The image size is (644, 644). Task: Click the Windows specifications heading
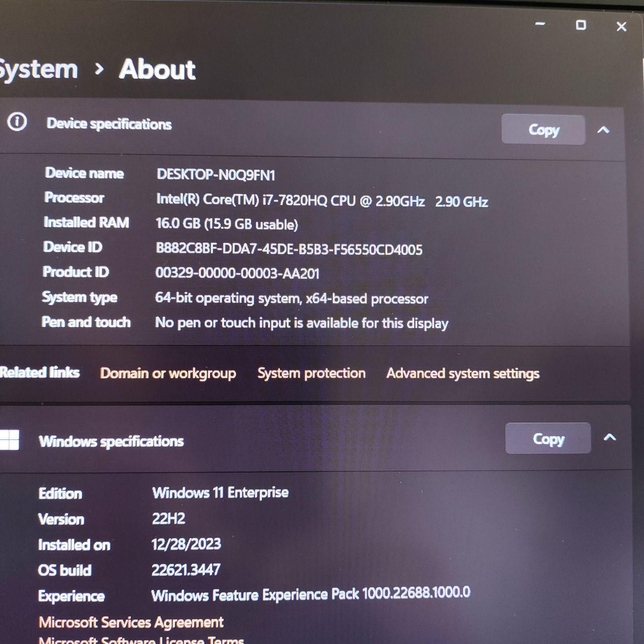111,441
